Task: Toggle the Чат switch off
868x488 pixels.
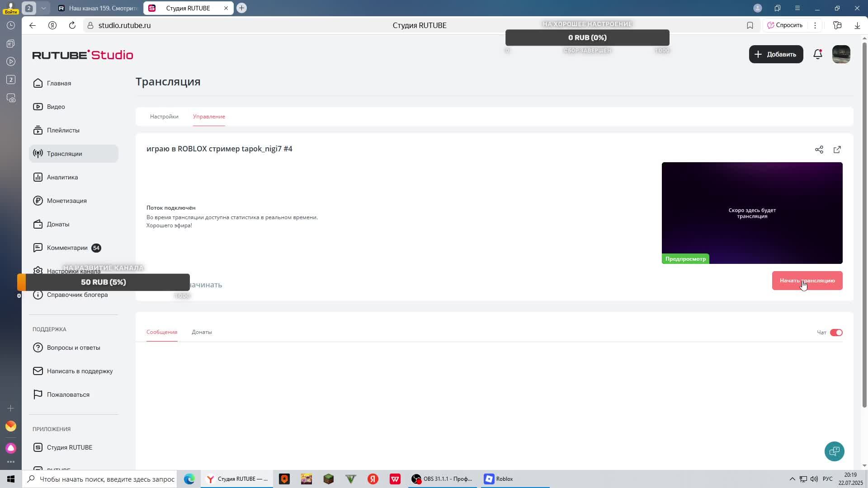Action: click(x=836, y=333)
